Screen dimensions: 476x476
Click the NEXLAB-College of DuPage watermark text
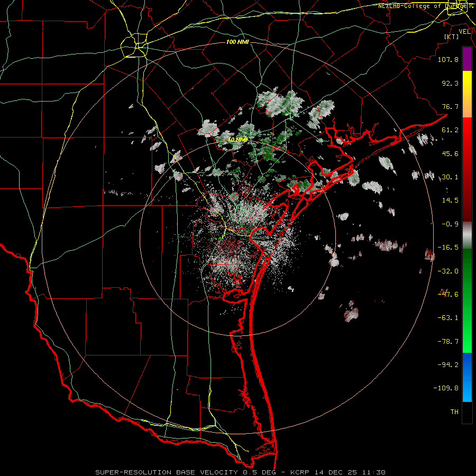[x=426, y=6]
